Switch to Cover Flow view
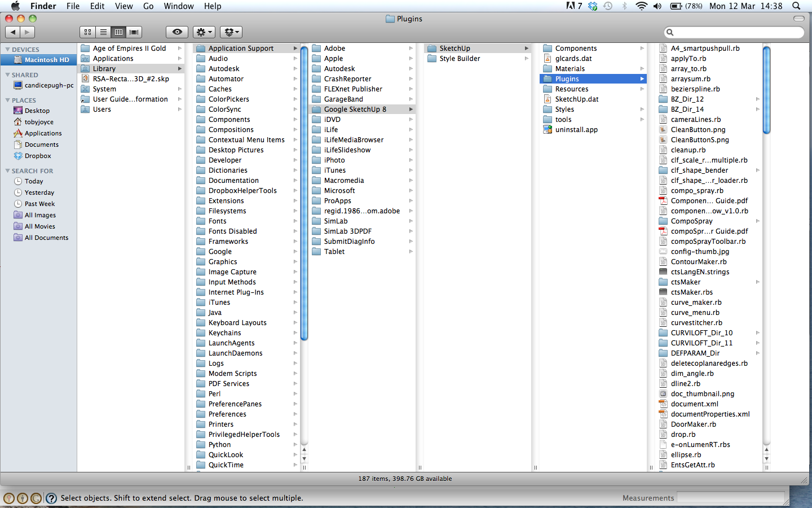 point(134,32)
